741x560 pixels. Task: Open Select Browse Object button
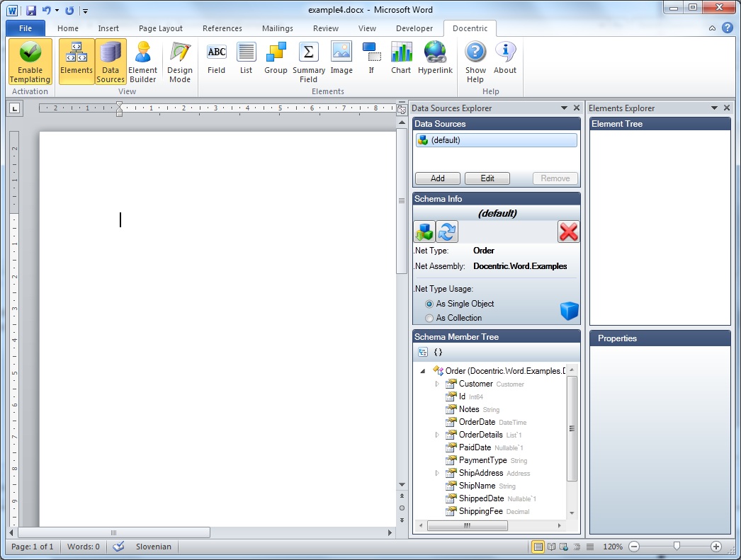tap(402, 508)
